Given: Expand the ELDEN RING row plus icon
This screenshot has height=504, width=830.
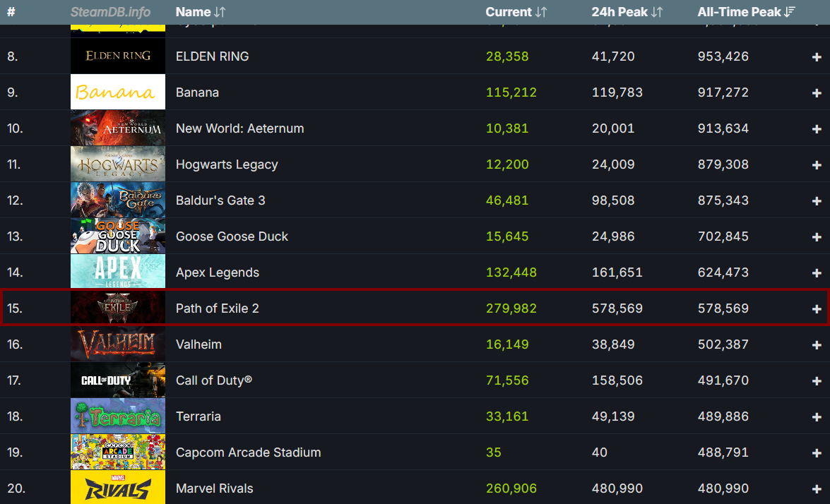Looking at the screenshot, I should click(x=817, y=56).
